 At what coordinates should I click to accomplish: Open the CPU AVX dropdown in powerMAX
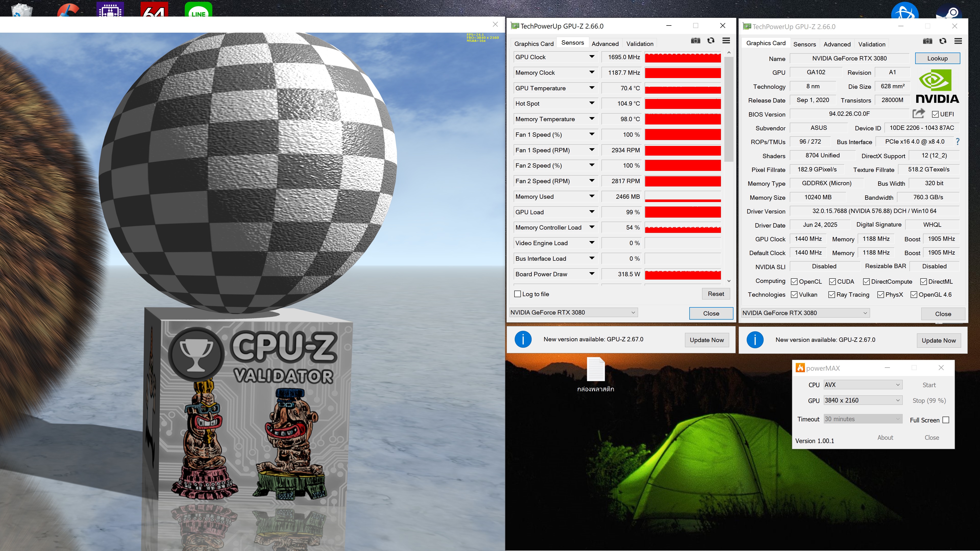point(862,385)
